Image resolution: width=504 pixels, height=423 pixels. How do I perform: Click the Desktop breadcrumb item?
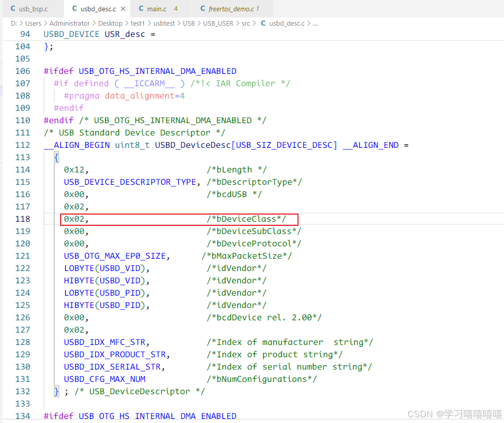[x=110, y=23]
